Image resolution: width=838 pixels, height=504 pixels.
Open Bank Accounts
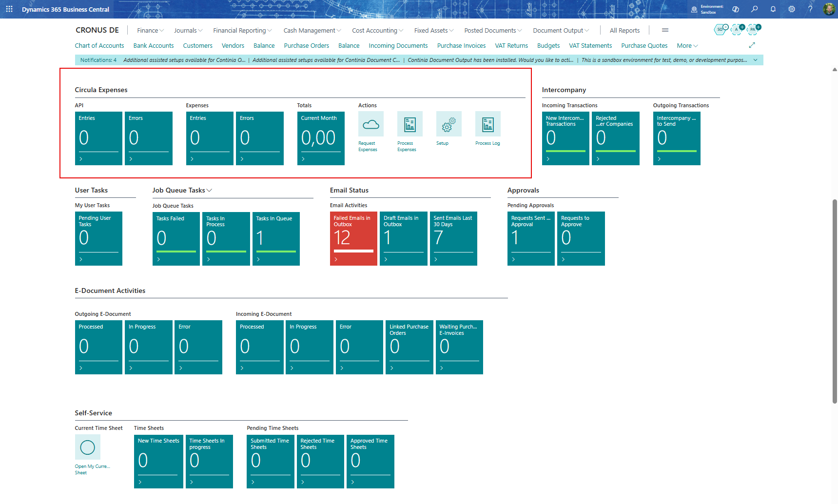click(154, 46)
